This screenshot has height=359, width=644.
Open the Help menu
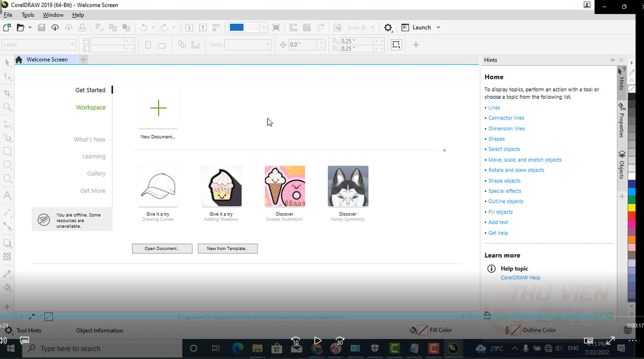pos(78,15)
